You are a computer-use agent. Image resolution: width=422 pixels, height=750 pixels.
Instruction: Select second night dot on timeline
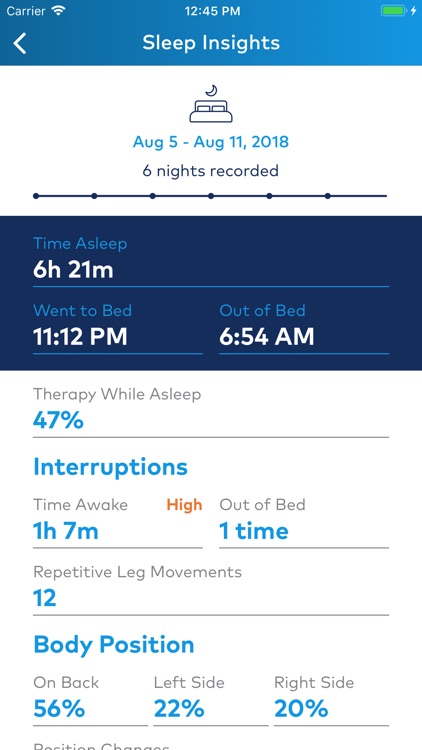pos(94,196)
